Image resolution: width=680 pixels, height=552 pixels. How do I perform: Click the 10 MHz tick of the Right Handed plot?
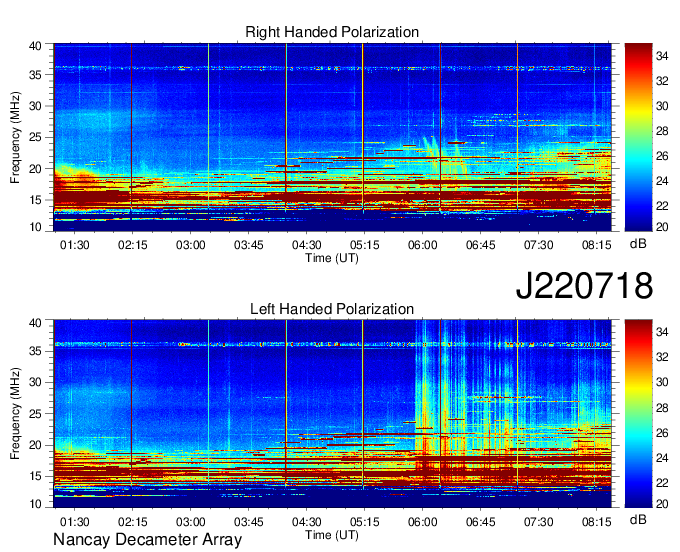click(35, 227)
